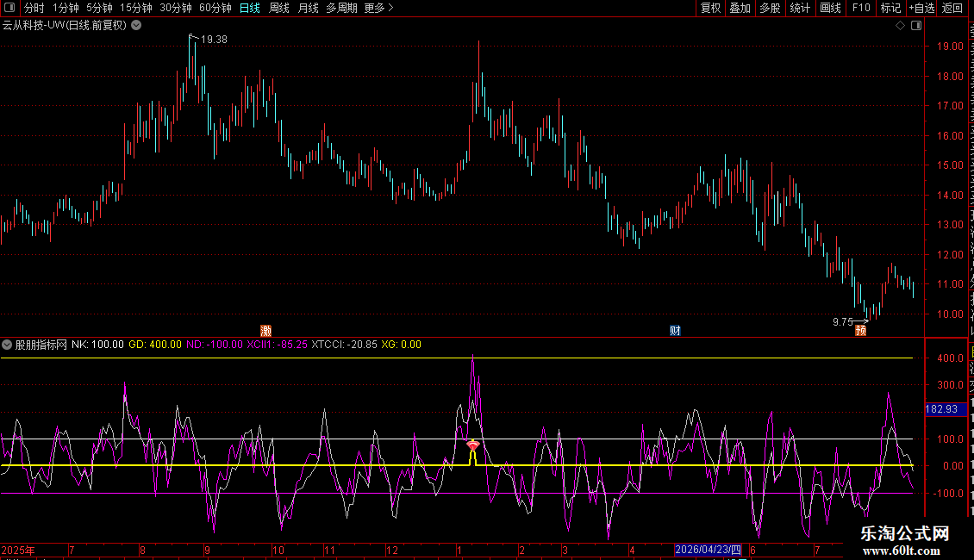Screen dimensions: 974x560
Task: Click the panel layout icon at top-left
Action: pos(9,8)
